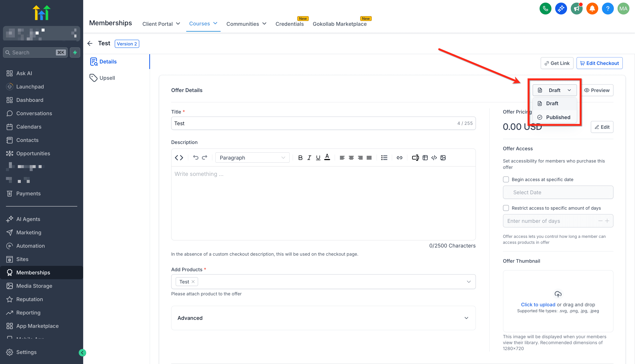Toggle underline formatting
Viewport: 635px width, 364px height.
(318, 158)
